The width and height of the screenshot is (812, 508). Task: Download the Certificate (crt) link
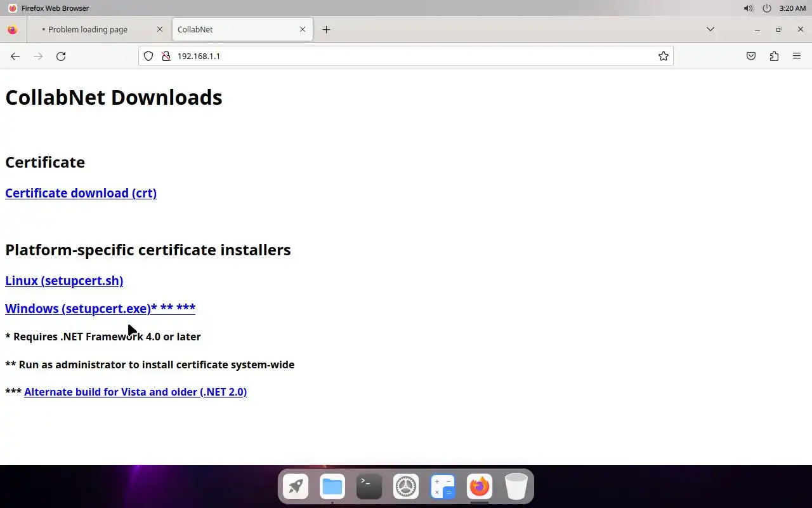(81, 193)
